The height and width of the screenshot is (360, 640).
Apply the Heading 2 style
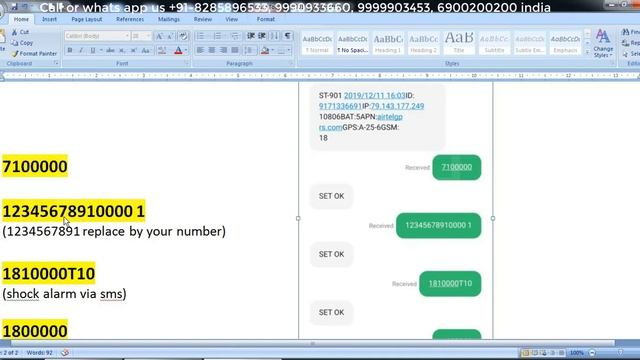423,43
